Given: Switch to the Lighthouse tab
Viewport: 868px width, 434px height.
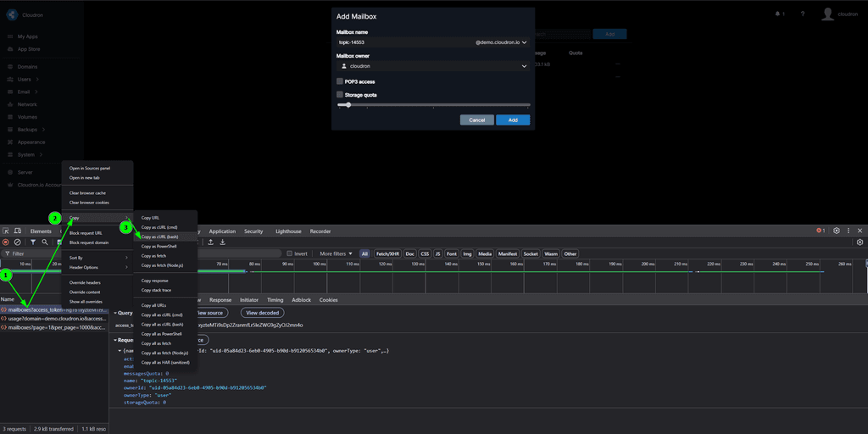Looking at the screenshot, I should 287,231.
